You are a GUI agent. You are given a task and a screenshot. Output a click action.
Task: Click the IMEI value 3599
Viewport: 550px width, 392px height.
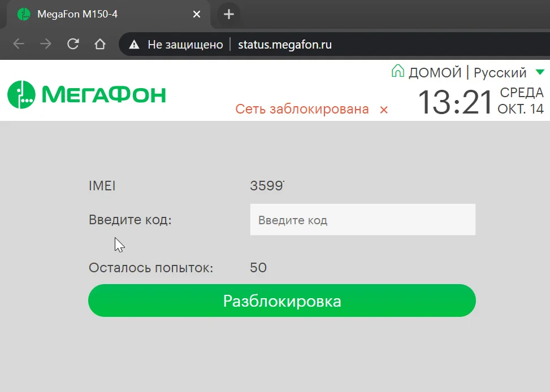tap(267, 186)
